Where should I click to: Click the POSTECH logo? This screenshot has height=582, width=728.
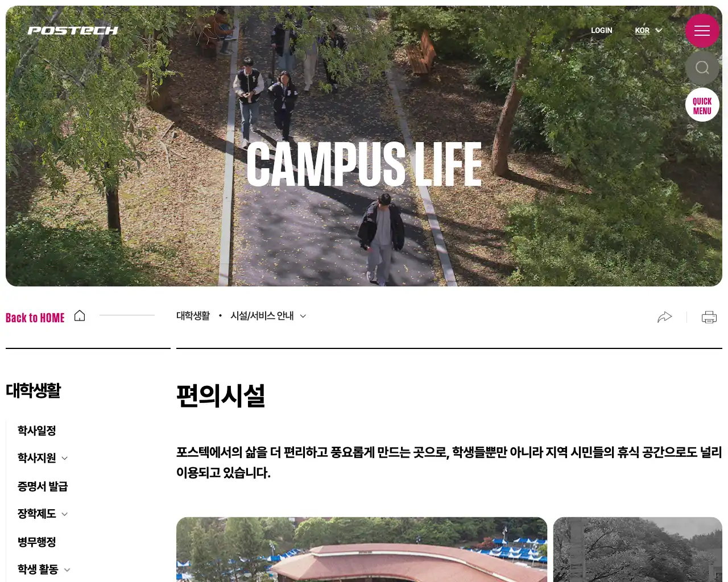pyautogui.click(x=73, y=31)
